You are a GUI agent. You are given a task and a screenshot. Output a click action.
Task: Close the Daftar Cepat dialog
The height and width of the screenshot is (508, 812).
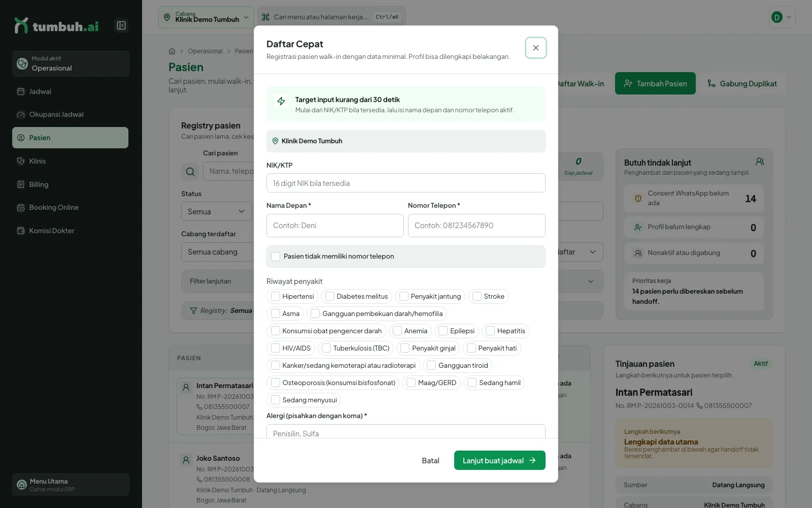pyautogui.click(x=536, y=48)
